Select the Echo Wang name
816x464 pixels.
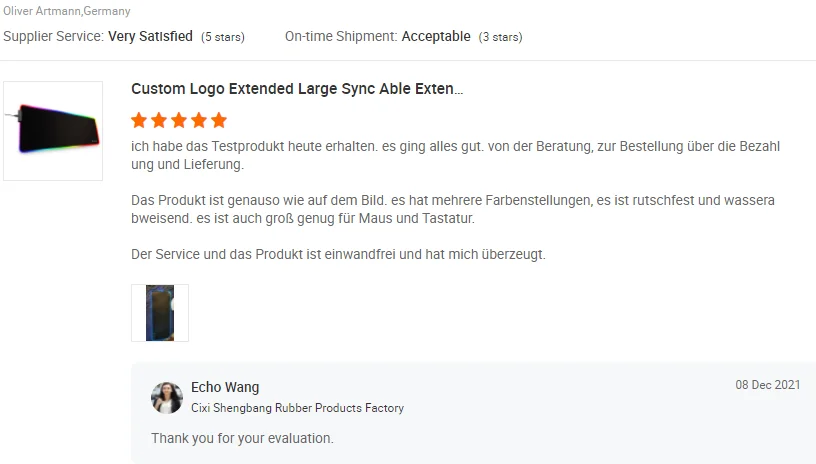coord(225,387)
